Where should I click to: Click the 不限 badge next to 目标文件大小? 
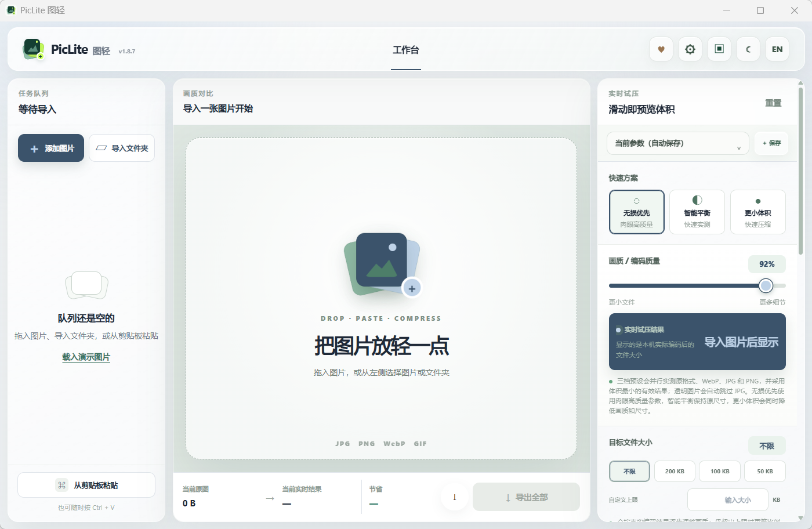pyautogui.click(x=767, y=445)
